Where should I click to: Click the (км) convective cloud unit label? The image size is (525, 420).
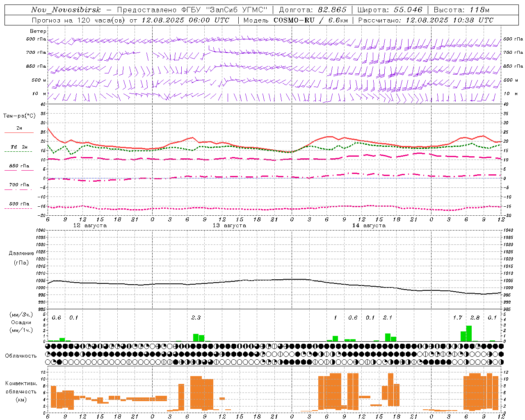click(21, 399)
